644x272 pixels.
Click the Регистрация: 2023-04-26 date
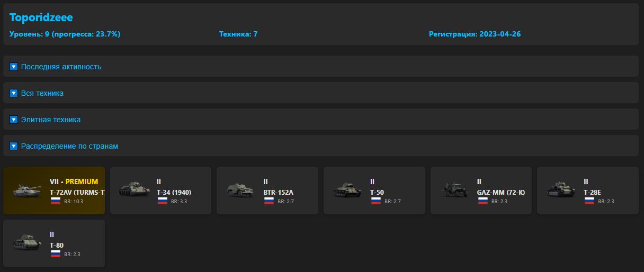[x=475, y=34]
